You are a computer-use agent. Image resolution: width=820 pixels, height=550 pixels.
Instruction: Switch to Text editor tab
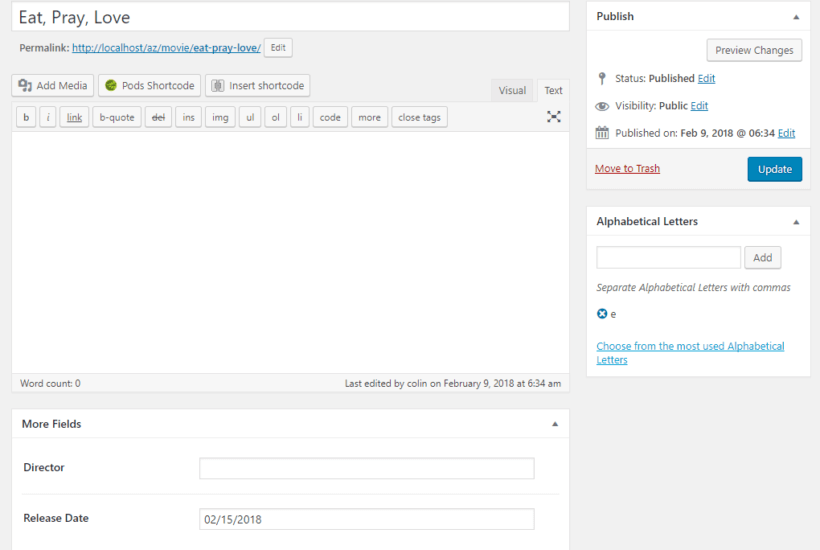click(x=553, y=90)
